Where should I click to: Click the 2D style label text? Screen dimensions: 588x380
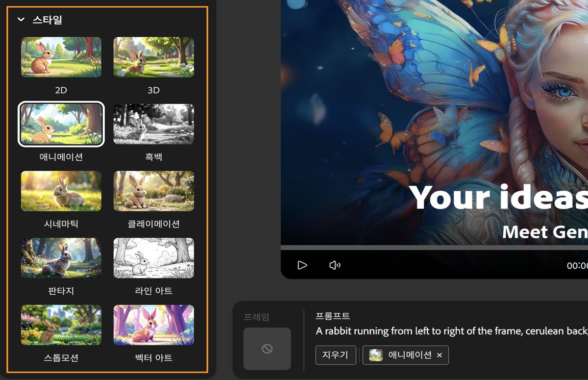point(61,90)
